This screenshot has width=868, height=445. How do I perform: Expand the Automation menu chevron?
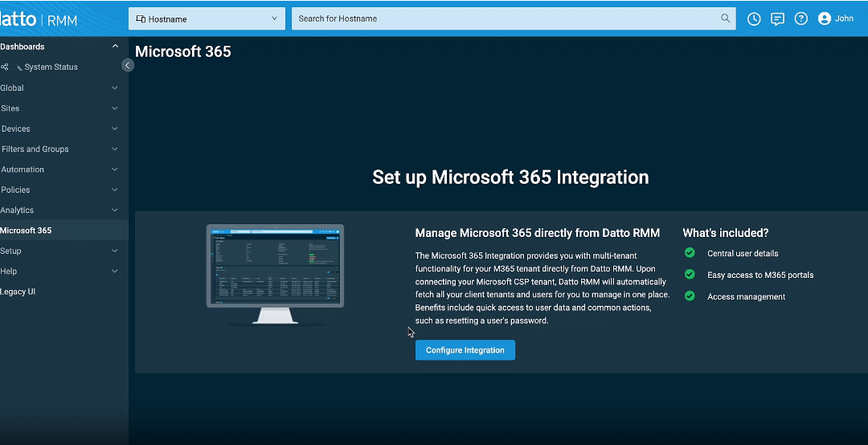[x=115, y=169]
